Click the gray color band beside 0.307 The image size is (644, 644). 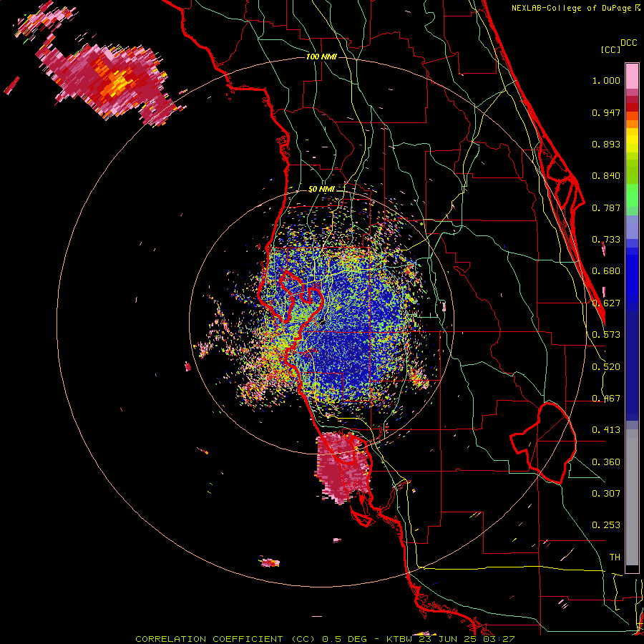click(x=632, y=497)
